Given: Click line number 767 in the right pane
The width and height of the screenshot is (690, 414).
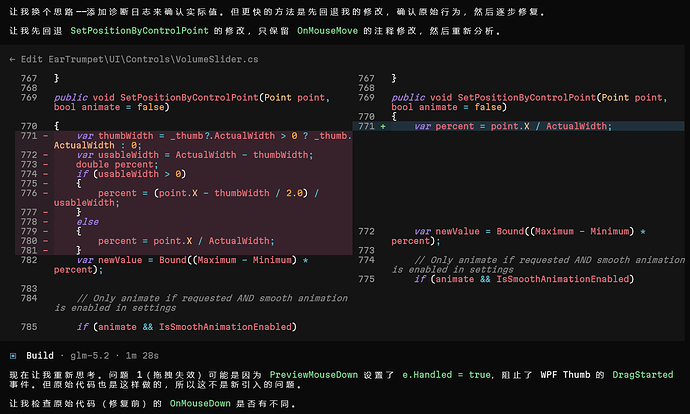Looking at the screenshot, I should point(367,78).
